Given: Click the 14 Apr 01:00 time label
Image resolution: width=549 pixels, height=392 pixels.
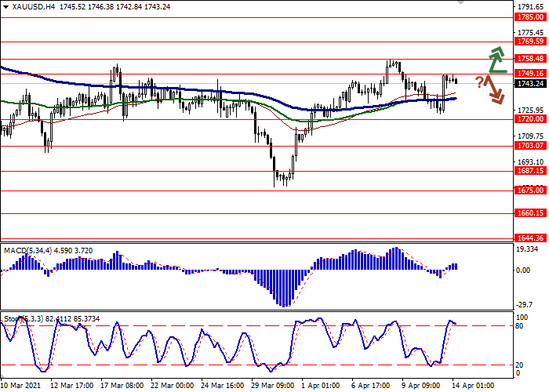Looking at the screenshot, I should click(x=474, y=386).
